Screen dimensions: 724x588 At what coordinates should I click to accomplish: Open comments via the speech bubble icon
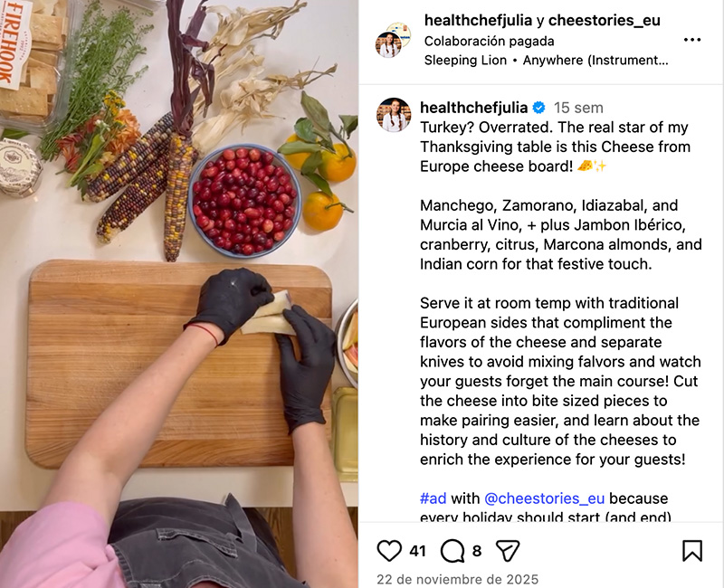click(452, 551)
